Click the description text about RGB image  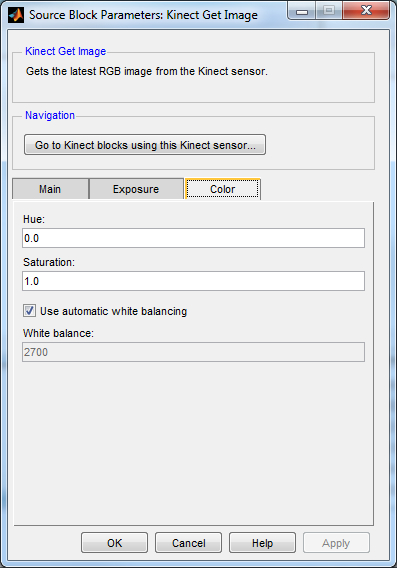pos(147,71)
